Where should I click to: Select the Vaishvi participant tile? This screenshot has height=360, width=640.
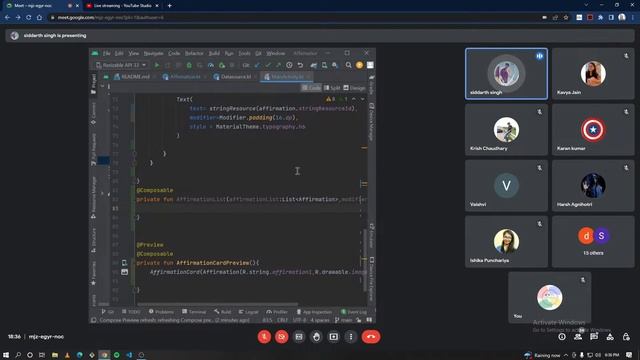(x=506, y=186)
